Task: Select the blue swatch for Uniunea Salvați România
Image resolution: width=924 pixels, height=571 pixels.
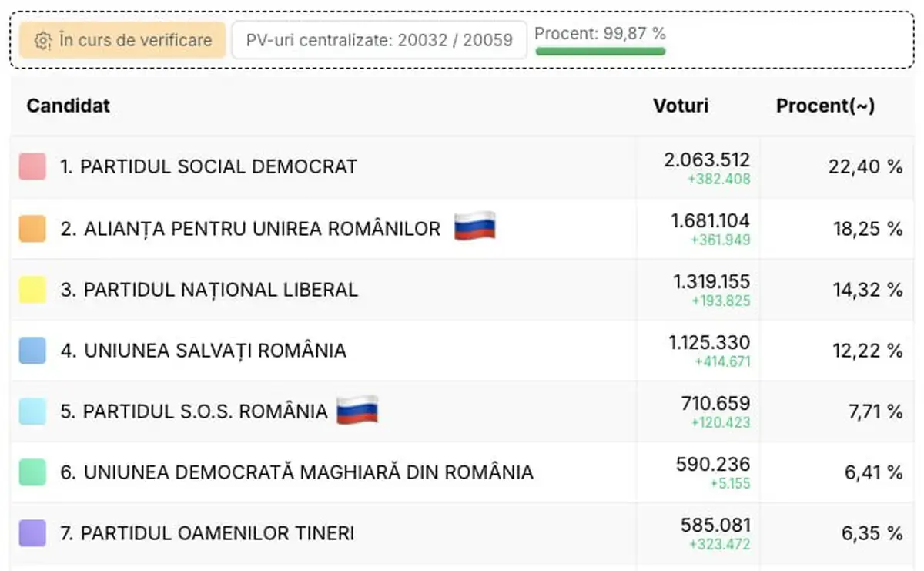Action: click(32, 351)
